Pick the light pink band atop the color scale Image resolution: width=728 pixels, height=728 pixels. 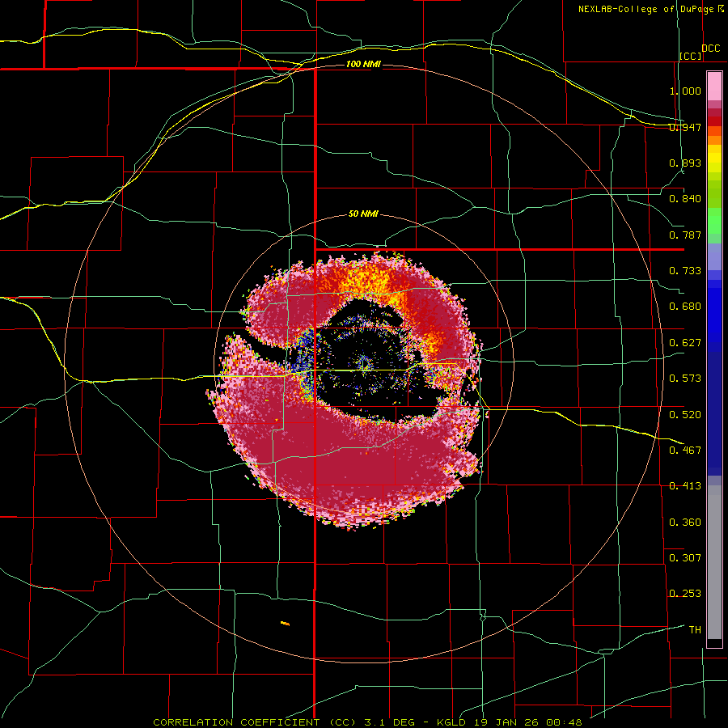pyautogui.click(x=714, y=87)
